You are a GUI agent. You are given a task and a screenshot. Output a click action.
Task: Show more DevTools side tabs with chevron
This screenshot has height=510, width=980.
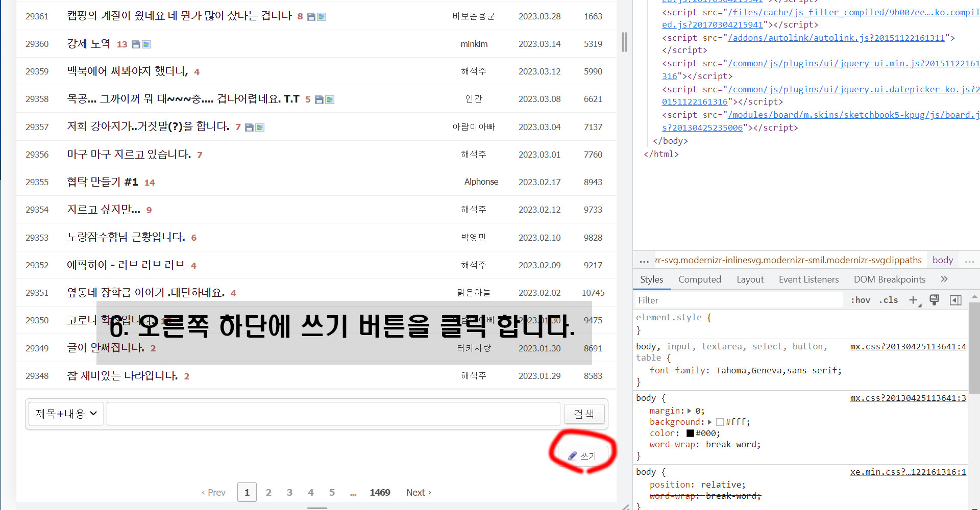coord(944,279)
